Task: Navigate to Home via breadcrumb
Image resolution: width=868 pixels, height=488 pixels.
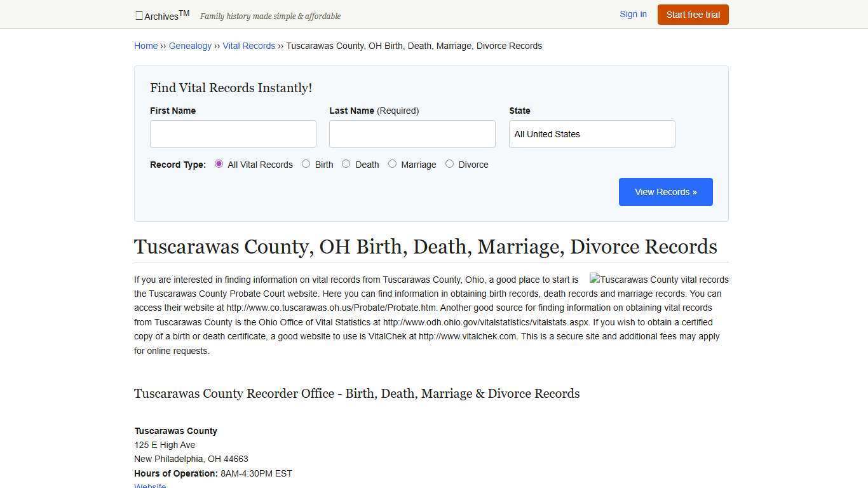Action: [x=146, y=46]
